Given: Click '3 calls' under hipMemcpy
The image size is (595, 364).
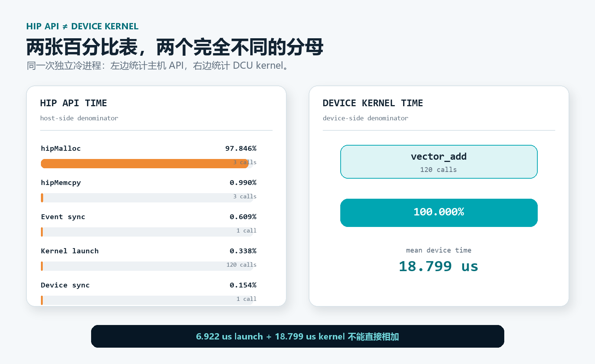Looking at the screenshot, I should point(245,196).
